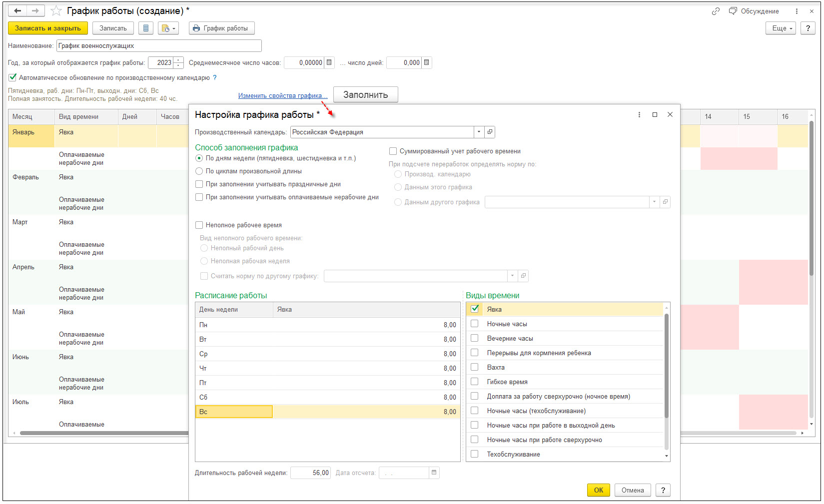
Task: Click the Сб row in schedule
Action: [x=327, y=397]
